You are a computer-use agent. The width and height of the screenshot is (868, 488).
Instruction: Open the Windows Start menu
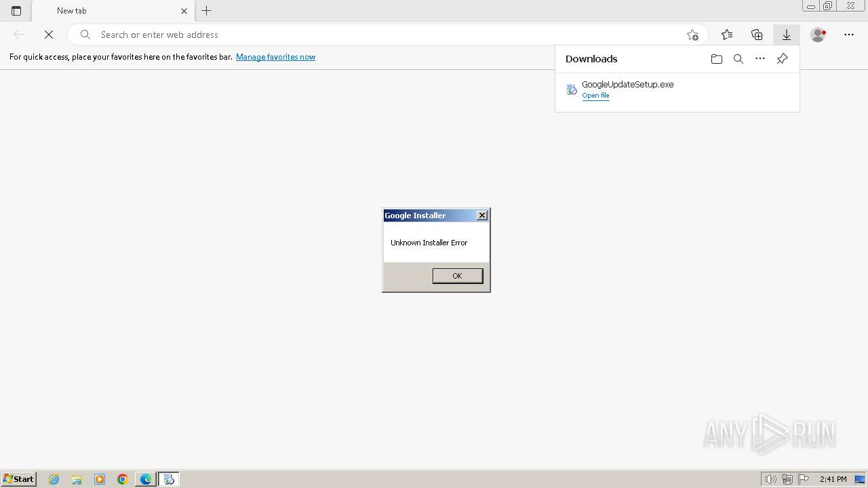(18, 479)
